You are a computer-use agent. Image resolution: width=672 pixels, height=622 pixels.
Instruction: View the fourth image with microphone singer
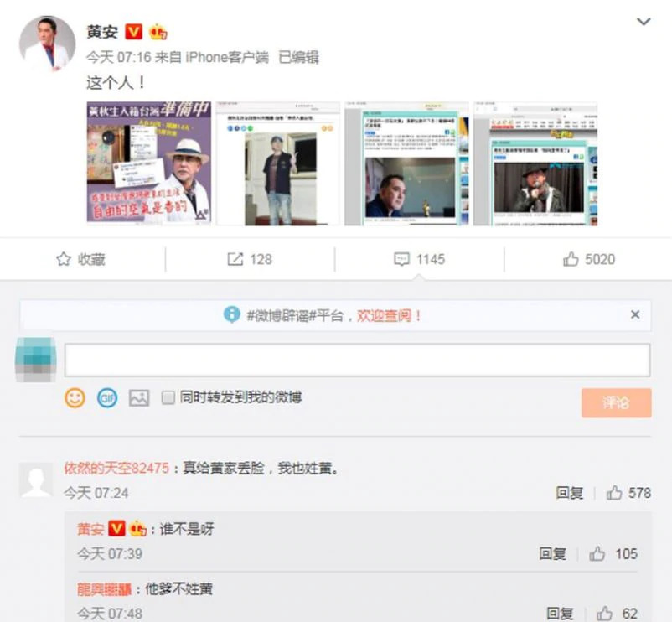click(535, 163)
